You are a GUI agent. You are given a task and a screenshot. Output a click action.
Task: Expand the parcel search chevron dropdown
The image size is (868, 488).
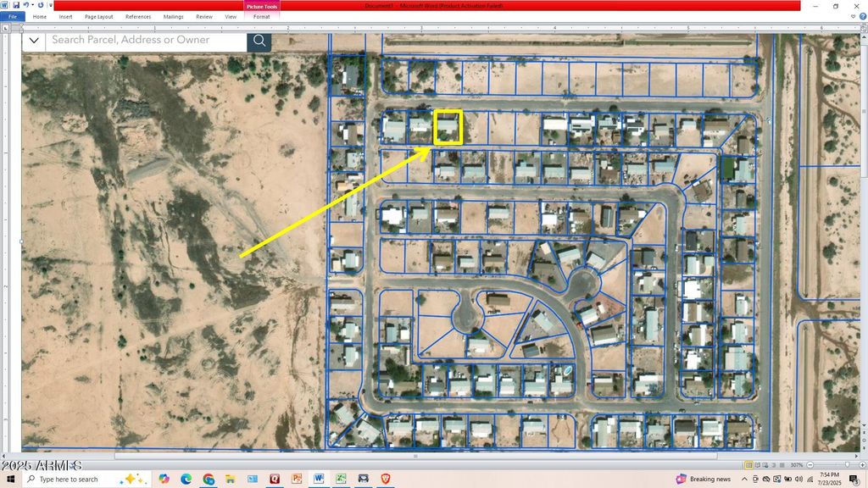click(34, 40)
